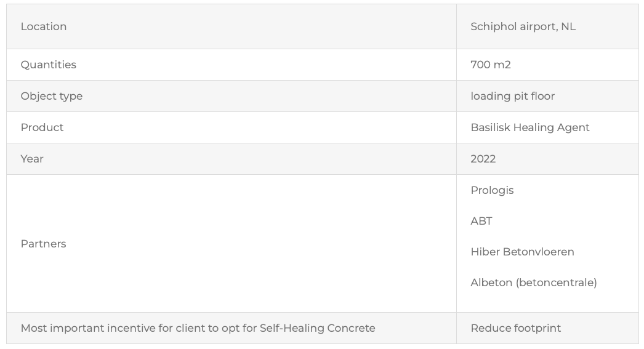Select the Object type label
The image size is (644, 349).
tap(52, 96)
